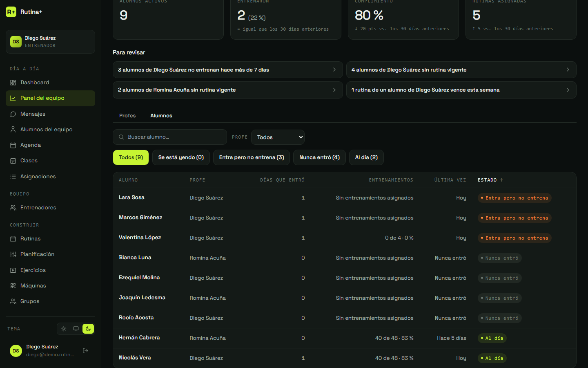Filter by Se está yendo (0)
Image resolution: width=588 pixels, height=368 pixels.
coord(181,157)
